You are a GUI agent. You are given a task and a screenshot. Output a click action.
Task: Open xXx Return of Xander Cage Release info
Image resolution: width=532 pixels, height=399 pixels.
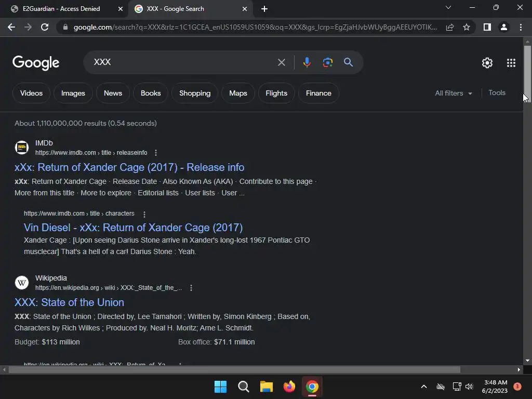[129, 167]
